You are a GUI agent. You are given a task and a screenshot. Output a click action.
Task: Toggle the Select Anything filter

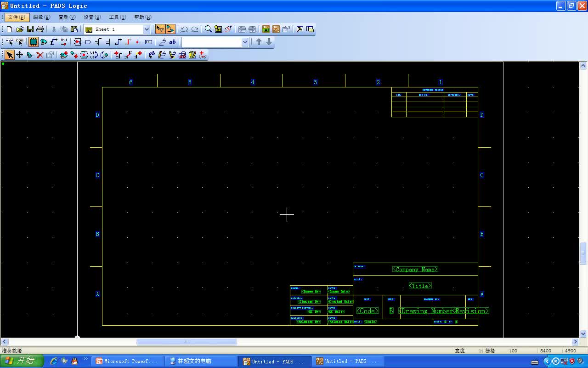point(10,42)
